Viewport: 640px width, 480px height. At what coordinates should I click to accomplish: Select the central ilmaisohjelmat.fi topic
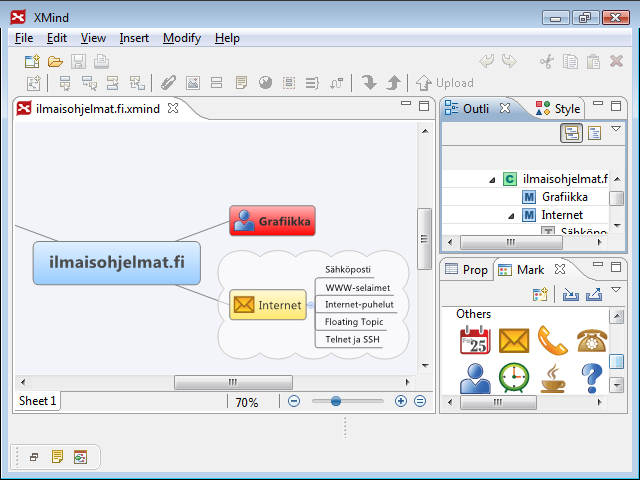click(117, 263)
